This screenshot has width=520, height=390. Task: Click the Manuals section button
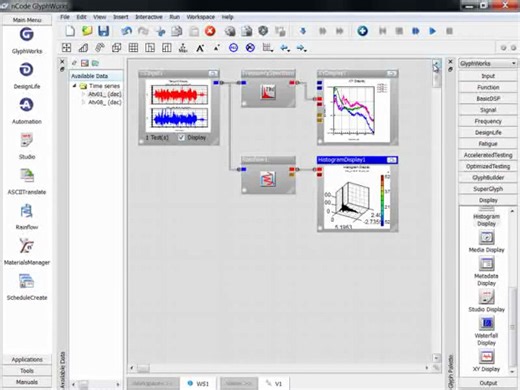point(27,382)
